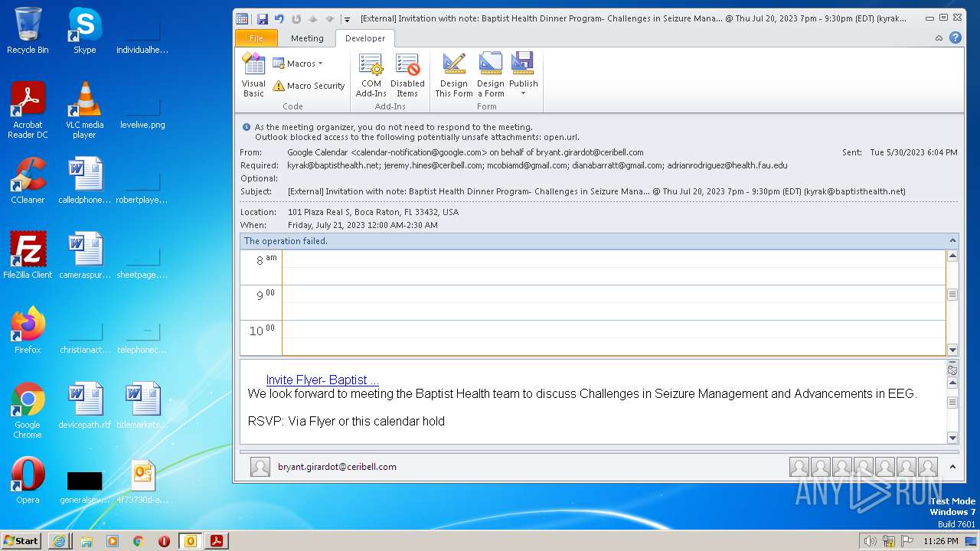The height and width of the screenshot is (551, 980).
Task: Select the calledphone Word document on desktop
Action: [84, 181]
